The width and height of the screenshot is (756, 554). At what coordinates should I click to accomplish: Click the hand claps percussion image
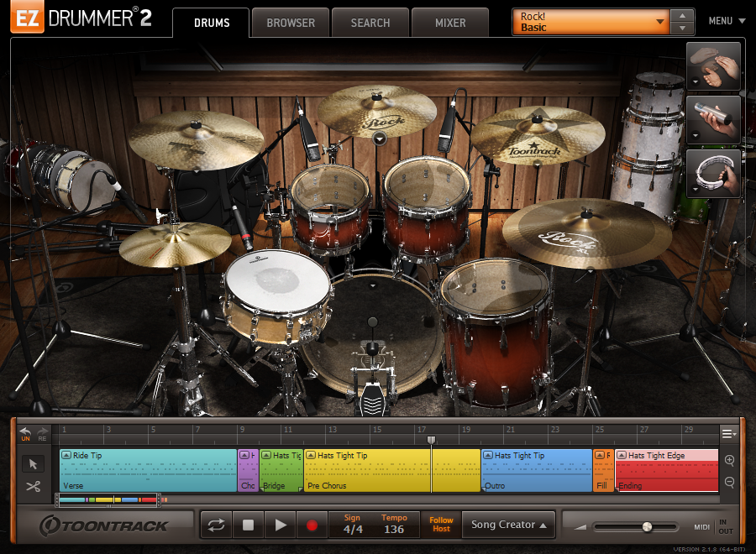point(713,66)
